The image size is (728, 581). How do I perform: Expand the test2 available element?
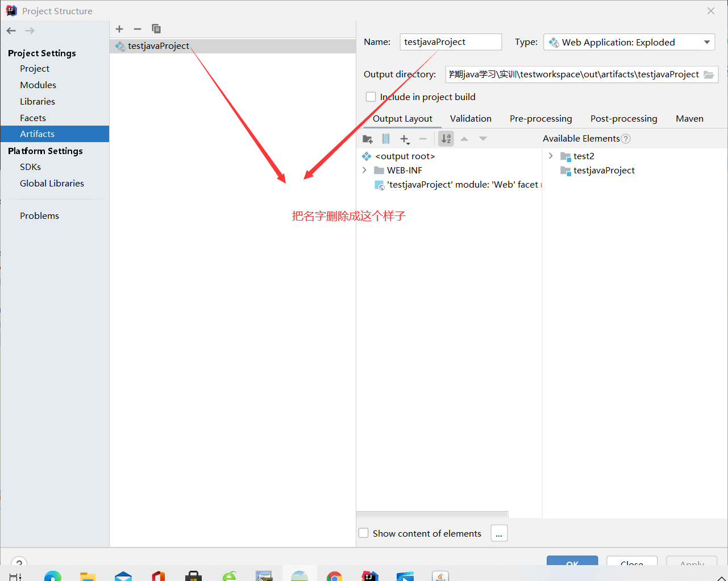[x=551, y=156]
